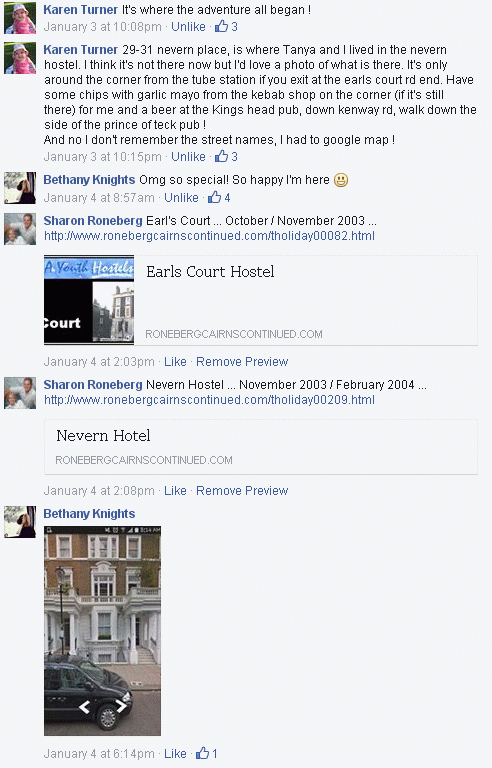Viewport: 492px width, 768px height.
Task: Open Sharon Roneberg's avatar on Earl's Court post
Action: pos(20,229)
